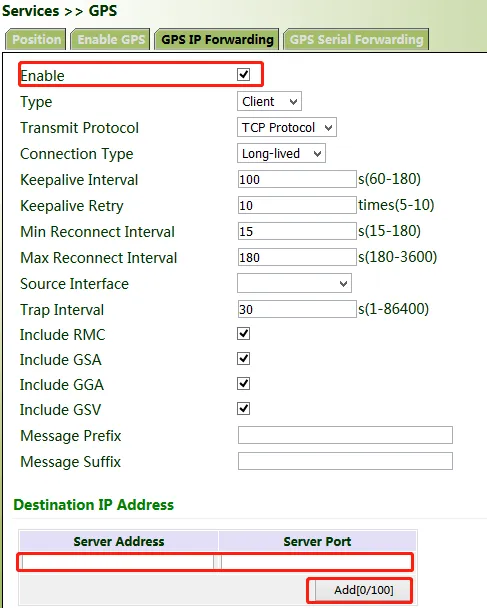Expand the Source Interface dropdown
Screen dimensions: 487x608
[295, 283]
